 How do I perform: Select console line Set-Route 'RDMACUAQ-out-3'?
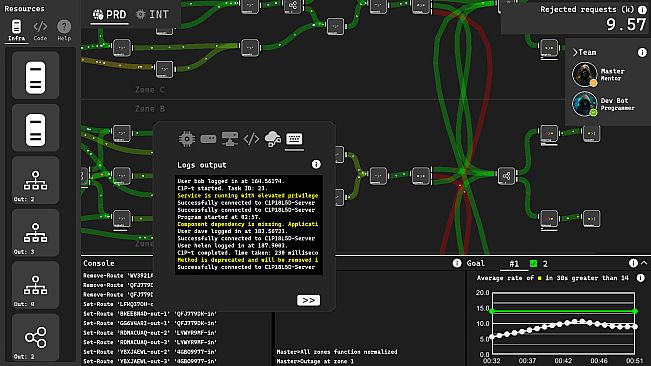pos(150,342)
